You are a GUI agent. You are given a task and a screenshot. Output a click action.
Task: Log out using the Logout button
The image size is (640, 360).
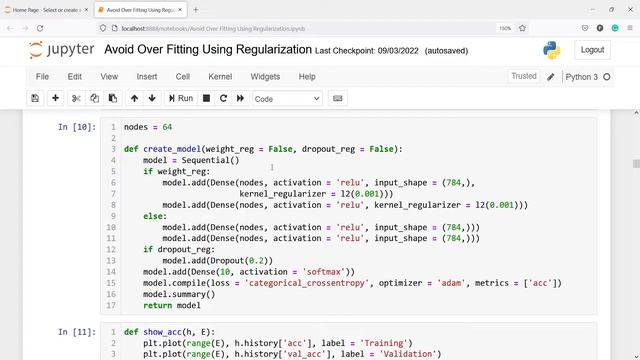(592, 50)
